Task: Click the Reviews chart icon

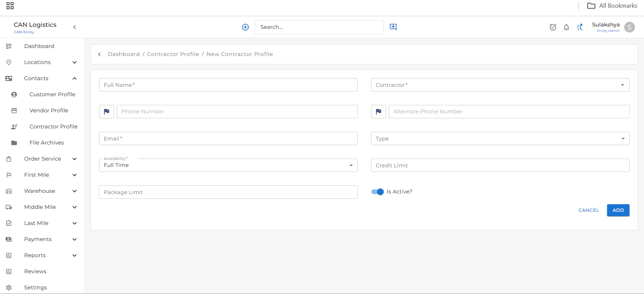Action: [x=9, y=272]
